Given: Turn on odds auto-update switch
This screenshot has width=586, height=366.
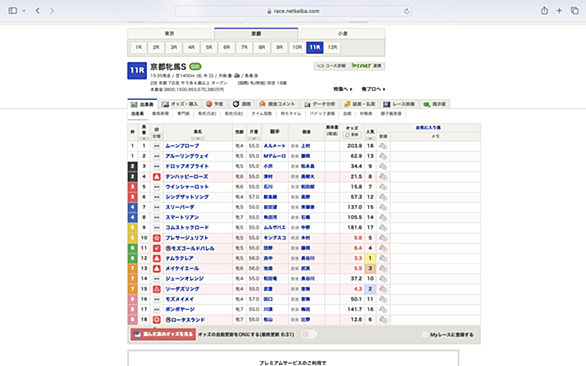Looking at the screenshot, I should point(309,334).
